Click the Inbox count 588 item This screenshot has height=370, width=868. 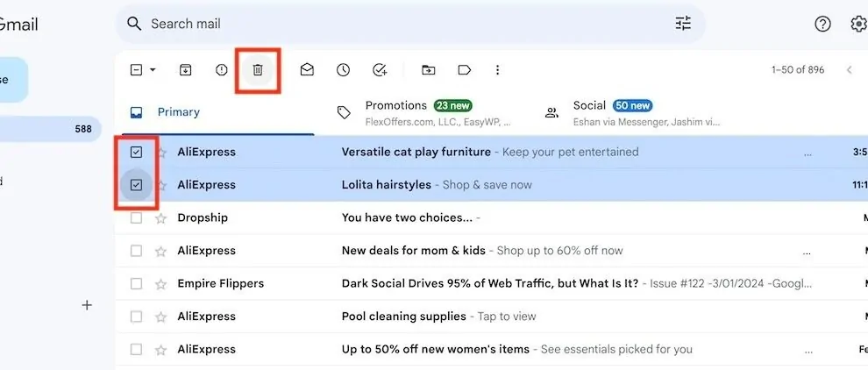(x=51, y=130)
